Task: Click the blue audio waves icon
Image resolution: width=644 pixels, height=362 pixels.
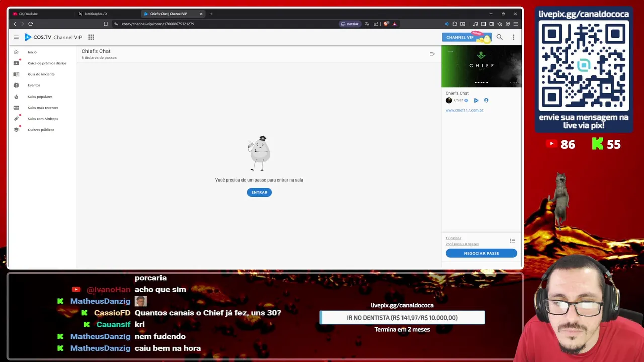Action: pos(446,24)
